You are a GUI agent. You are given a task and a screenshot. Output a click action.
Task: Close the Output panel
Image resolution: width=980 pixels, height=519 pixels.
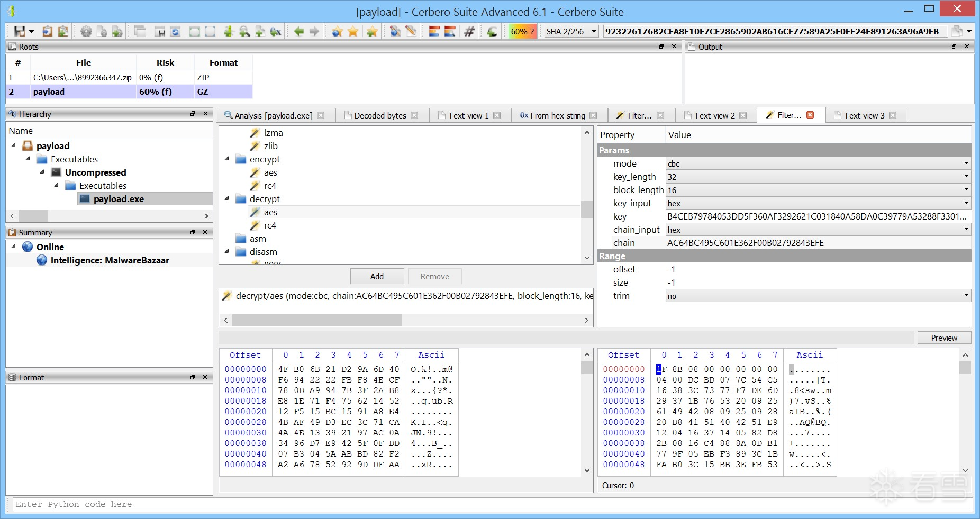click(967, 47)
